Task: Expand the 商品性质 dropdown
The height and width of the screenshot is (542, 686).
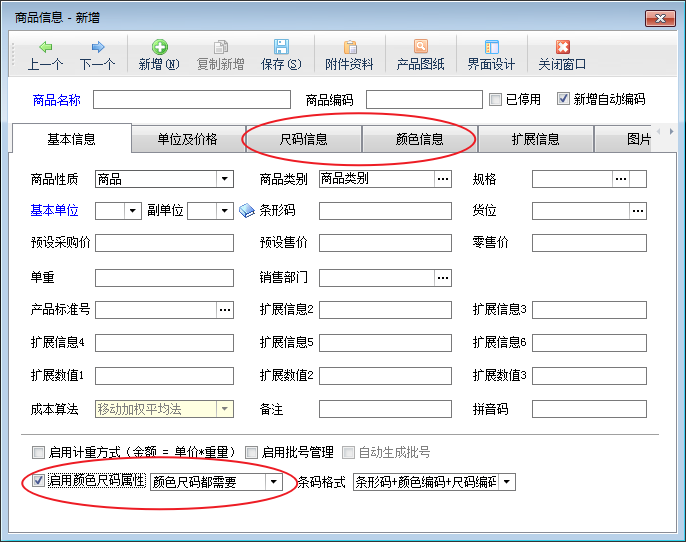Action: (224, 180)
